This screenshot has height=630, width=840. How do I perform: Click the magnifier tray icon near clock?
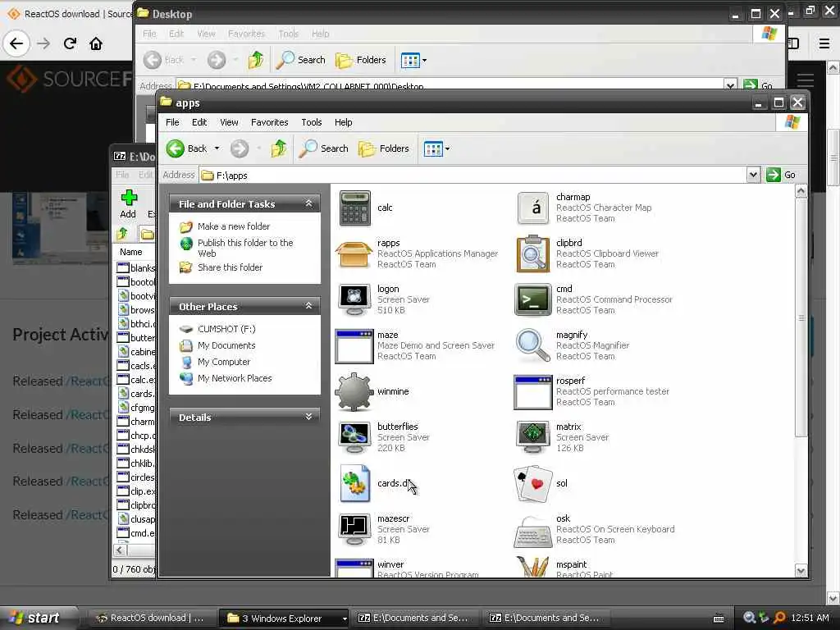[750, 619]
